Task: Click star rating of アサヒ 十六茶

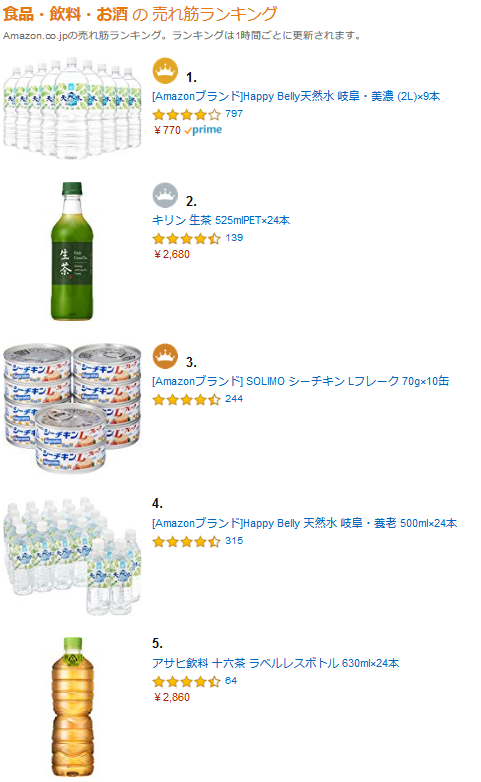Action: pyautogui.click(x=186, y=681)
